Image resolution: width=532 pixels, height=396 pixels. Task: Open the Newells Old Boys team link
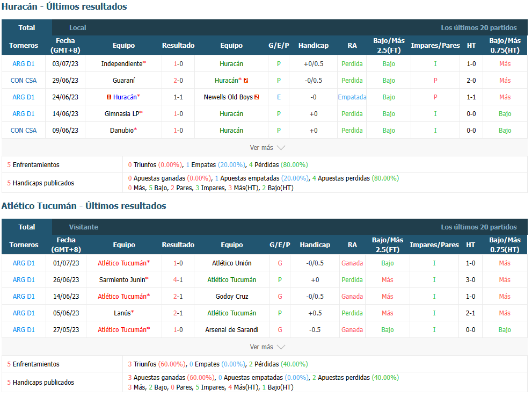coord(228,97)
